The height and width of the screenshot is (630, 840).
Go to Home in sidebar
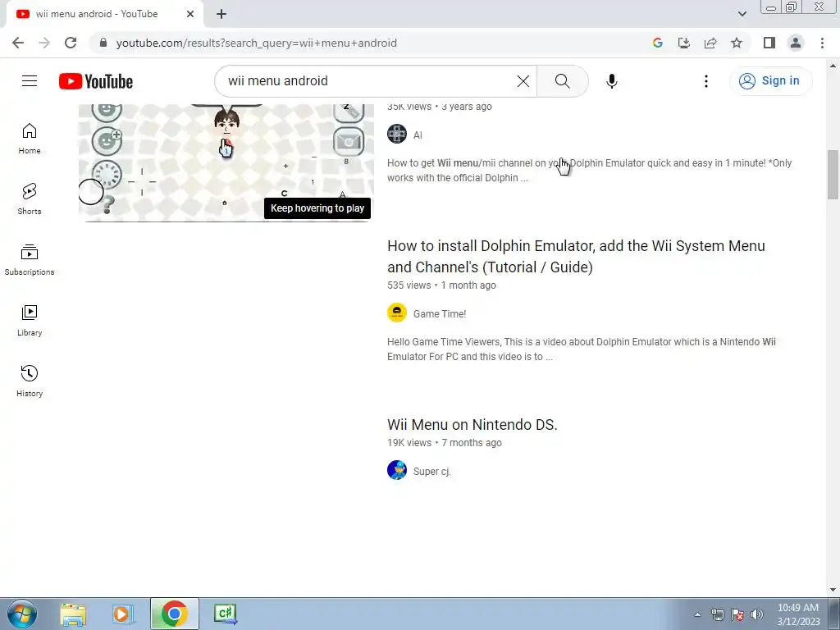(x=30, y=138)
